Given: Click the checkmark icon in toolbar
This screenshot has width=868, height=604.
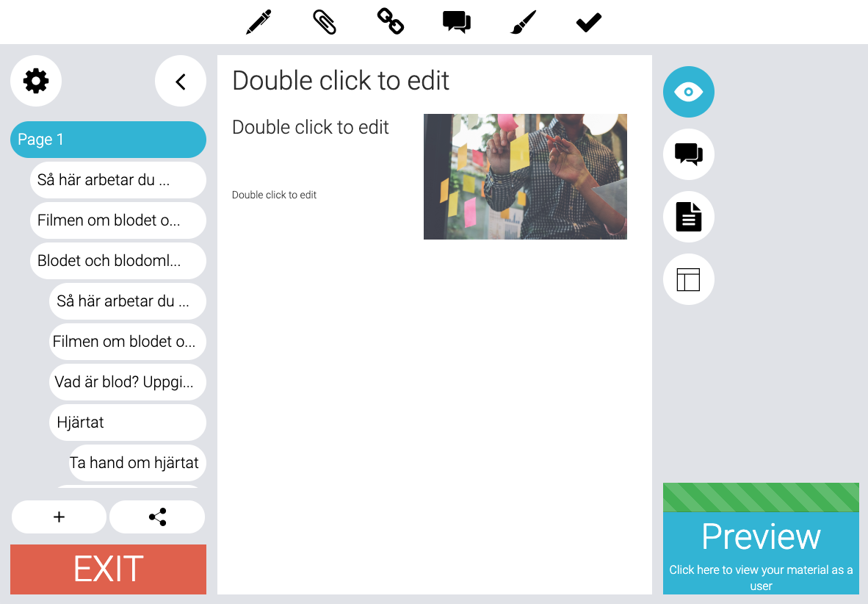Looking at the screenshot, I should [x=588, y=23].
